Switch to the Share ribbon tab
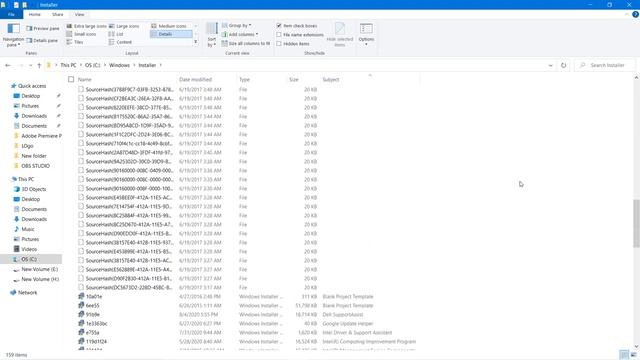Image resolution: width=640 pixels, height=360 pixels. coord(58,14)
